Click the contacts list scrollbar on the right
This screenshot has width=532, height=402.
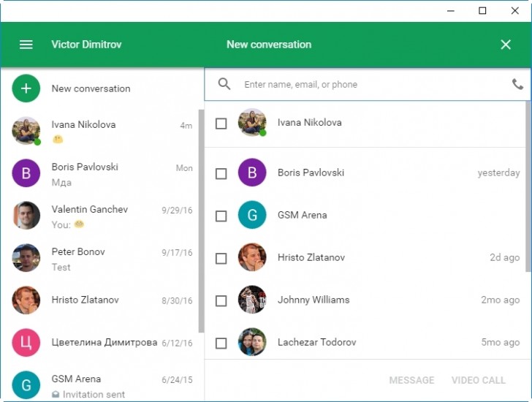point(528,186)
